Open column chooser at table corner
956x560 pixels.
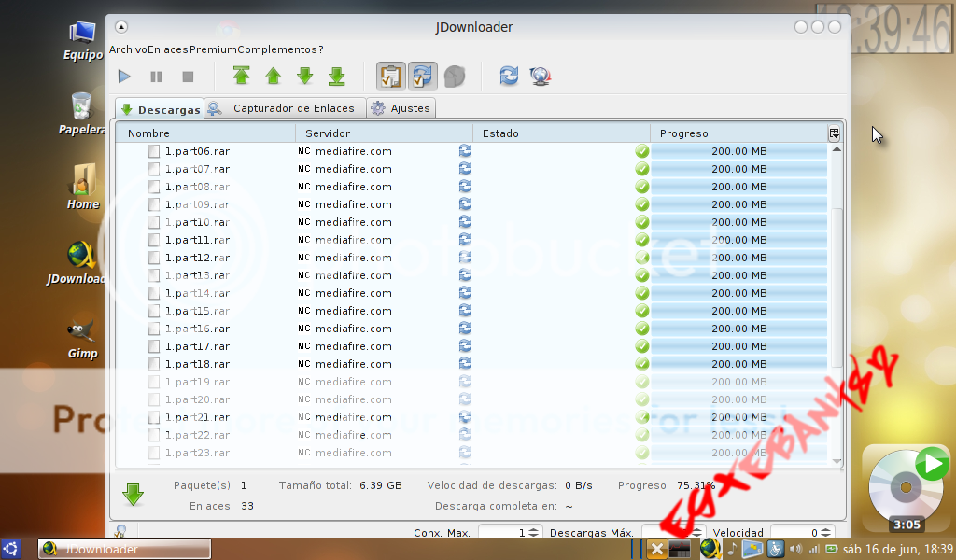(x=834, y=133)
